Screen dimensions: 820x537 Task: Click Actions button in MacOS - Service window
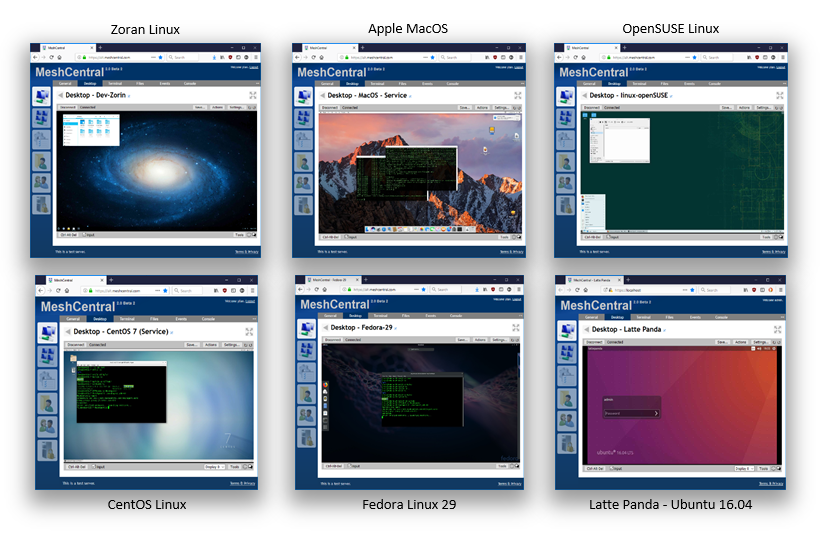click(482, 108)
